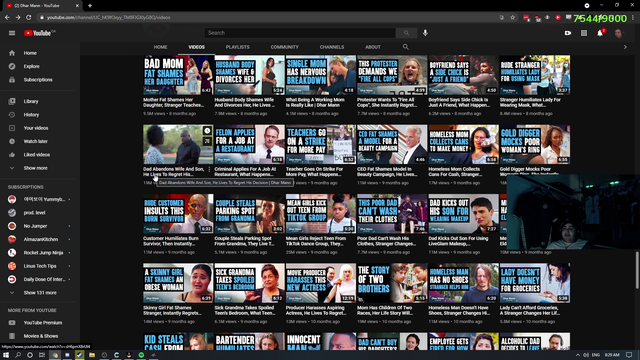Open the Create video camera icon
Image resolution: width=640 pixels, height=360 pixels.
tap(568, 33)
